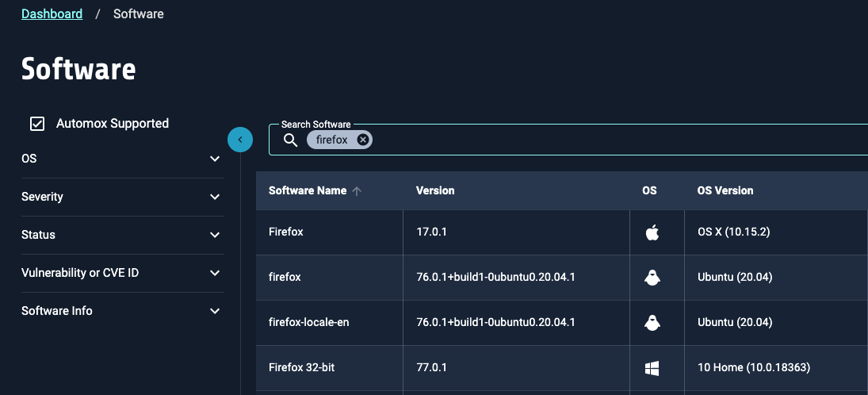Click the Linux penguin icon in the firefox row
Image resolution: width=868 pixels, height=395 pixels.
point(652,277)
